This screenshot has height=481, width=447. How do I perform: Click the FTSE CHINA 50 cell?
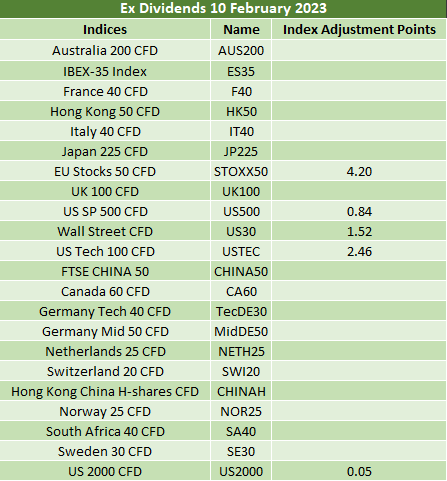105,271
